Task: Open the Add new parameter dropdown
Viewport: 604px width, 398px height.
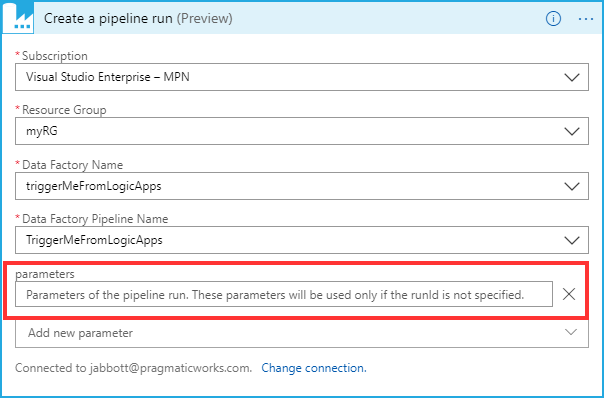Action: tap(302, 333)
